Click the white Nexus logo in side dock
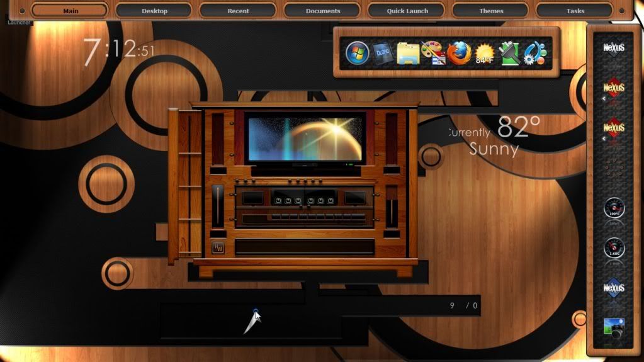The height and width of the screenshot is (362, 644). 614,48
